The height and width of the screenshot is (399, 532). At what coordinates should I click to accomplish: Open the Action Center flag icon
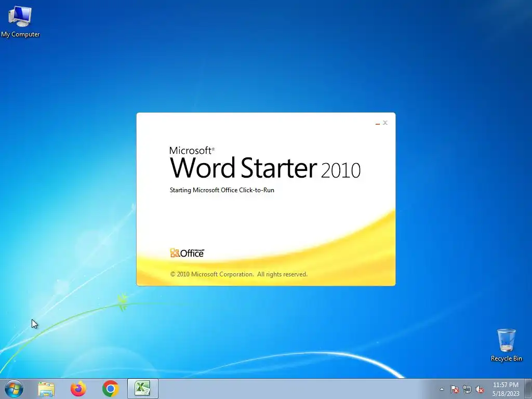tap(454, 389)
